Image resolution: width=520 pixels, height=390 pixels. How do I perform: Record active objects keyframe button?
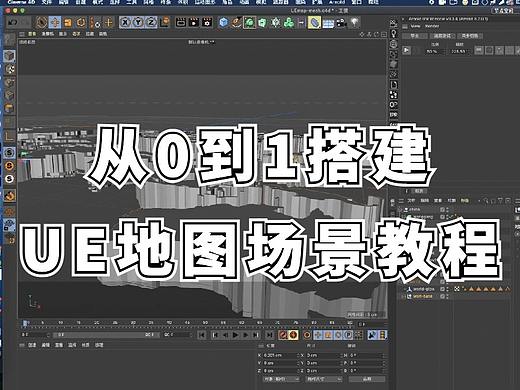(283, 335)
